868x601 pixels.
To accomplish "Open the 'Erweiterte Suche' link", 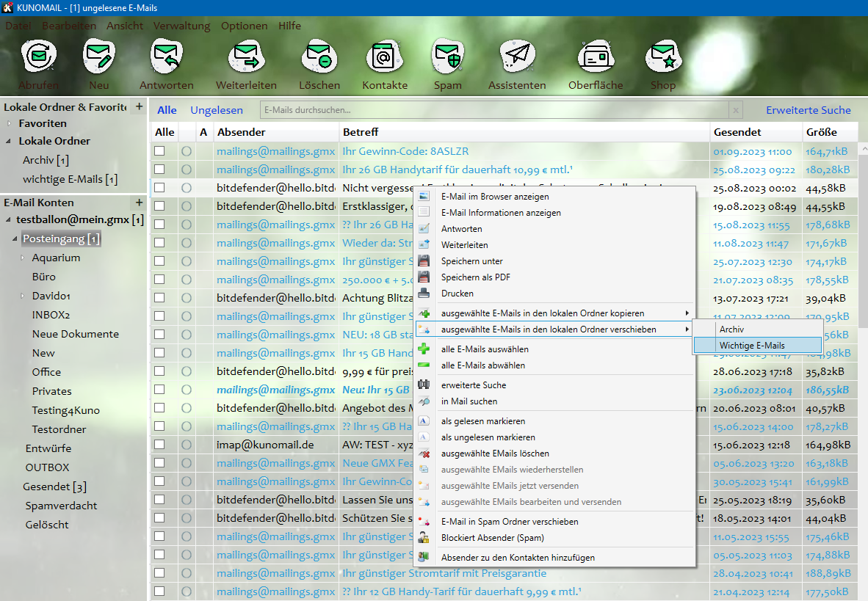I will (809, 110).
